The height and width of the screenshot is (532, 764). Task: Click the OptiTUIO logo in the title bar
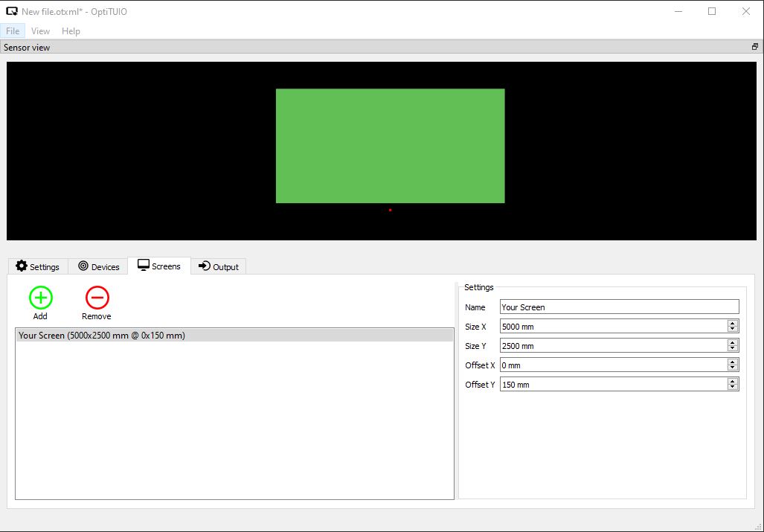click(x=10, y=11)
